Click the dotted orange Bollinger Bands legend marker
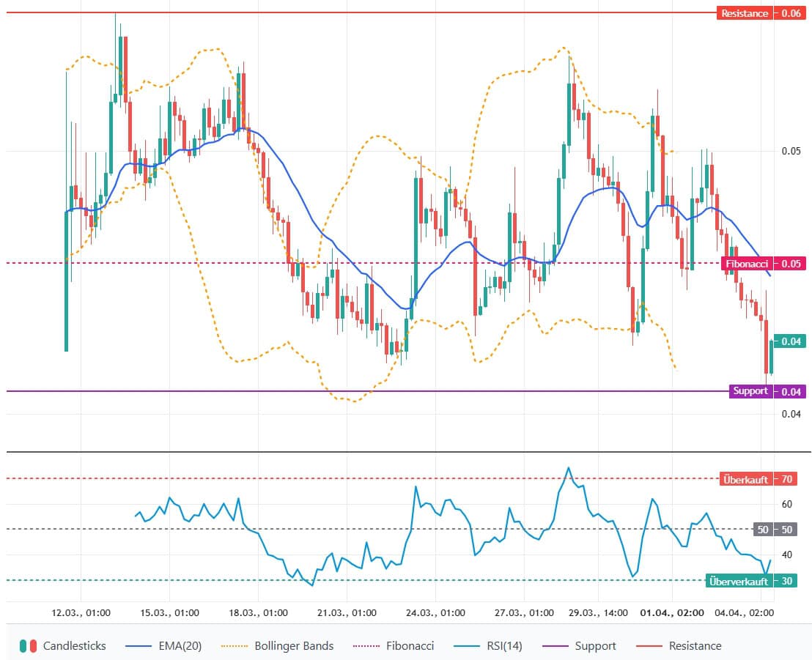This screenshot has width=812, height=660. point(234,645)
